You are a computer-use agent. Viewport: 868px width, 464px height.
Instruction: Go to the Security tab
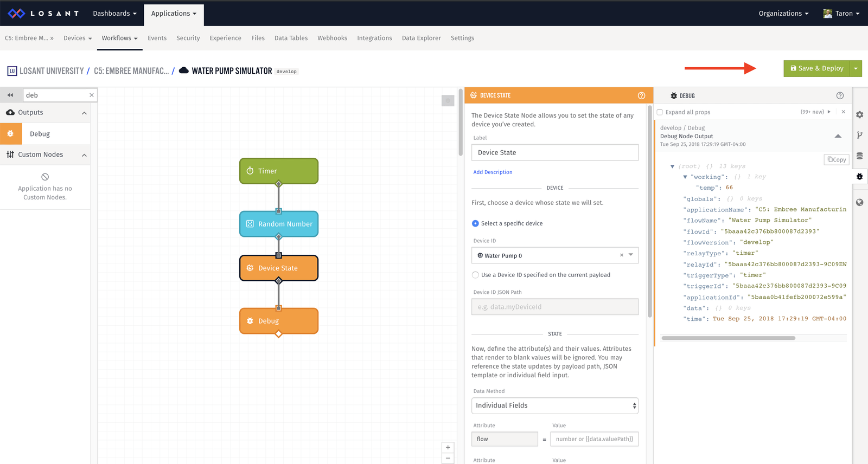[188, 38]
